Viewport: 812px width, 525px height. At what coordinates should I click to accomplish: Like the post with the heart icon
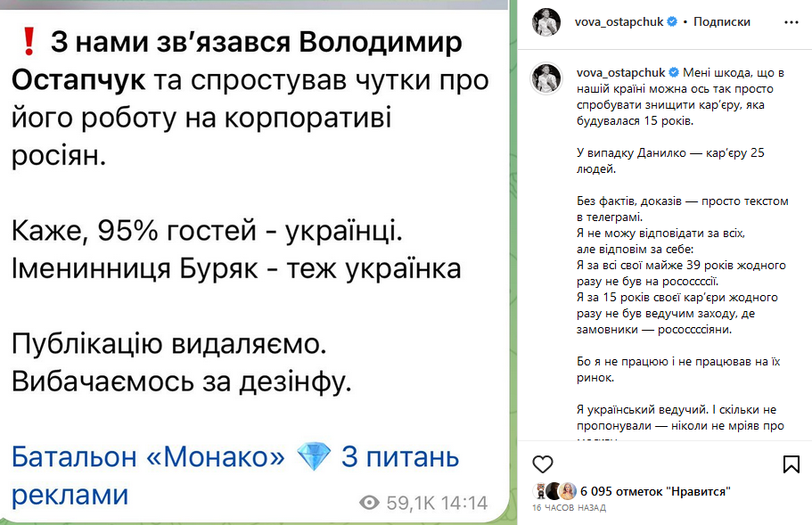(542, 463)
